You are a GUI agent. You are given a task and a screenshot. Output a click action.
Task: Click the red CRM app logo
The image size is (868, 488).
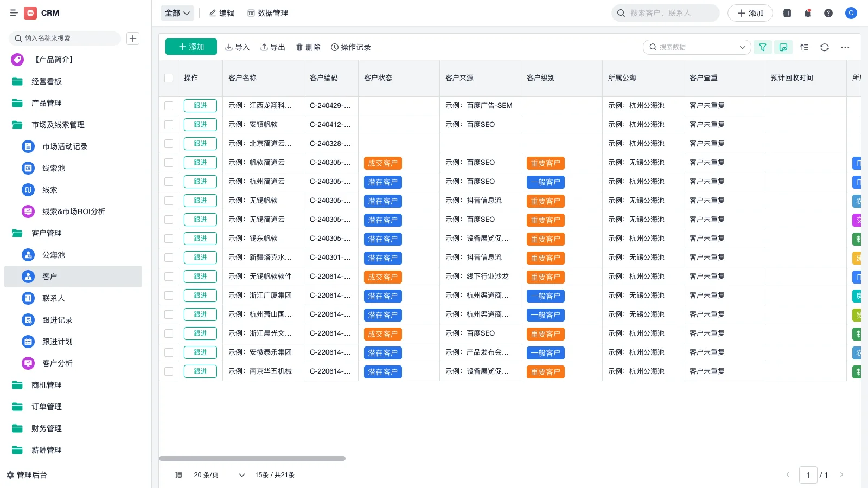tap(30, 13)
